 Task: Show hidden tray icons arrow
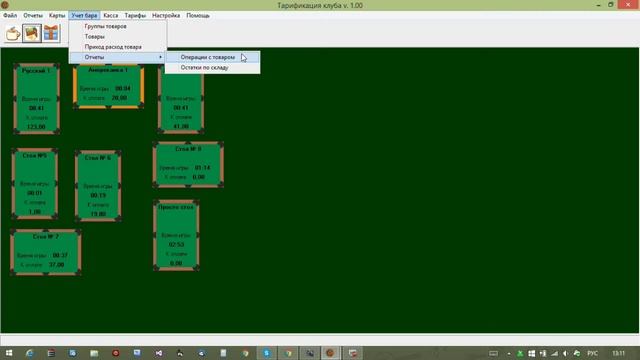[509, 353]
